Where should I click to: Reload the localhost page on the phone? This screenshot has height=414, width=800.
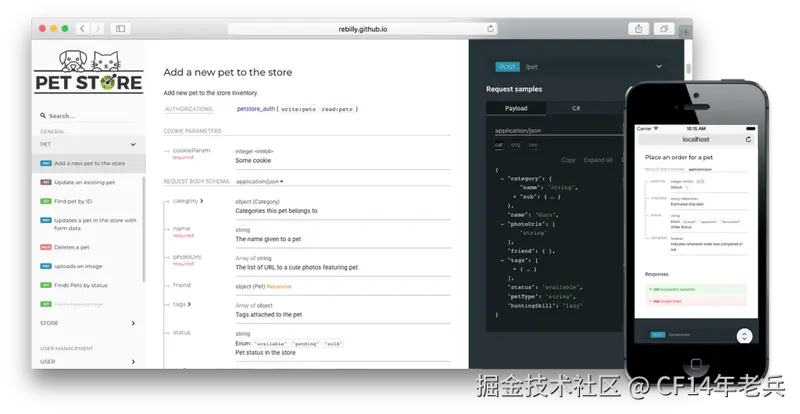[748, 139]
